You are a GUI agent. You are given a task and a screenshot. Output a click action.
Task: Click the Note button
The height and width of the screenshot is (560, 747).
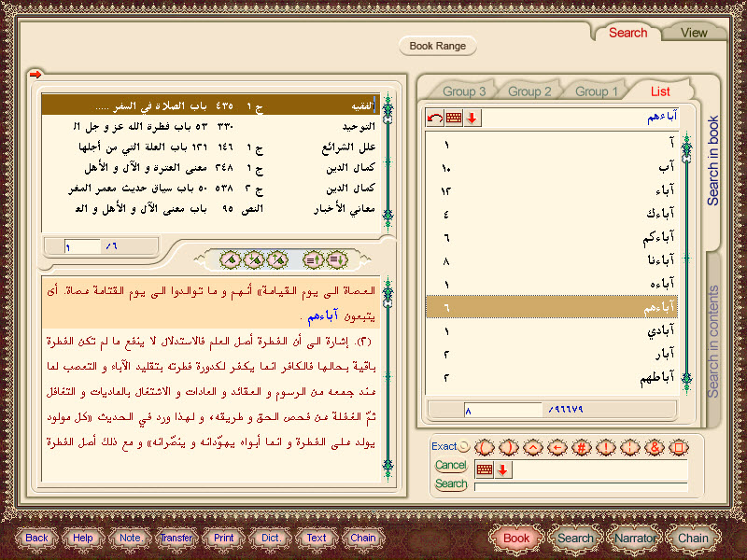click(130, 538)
